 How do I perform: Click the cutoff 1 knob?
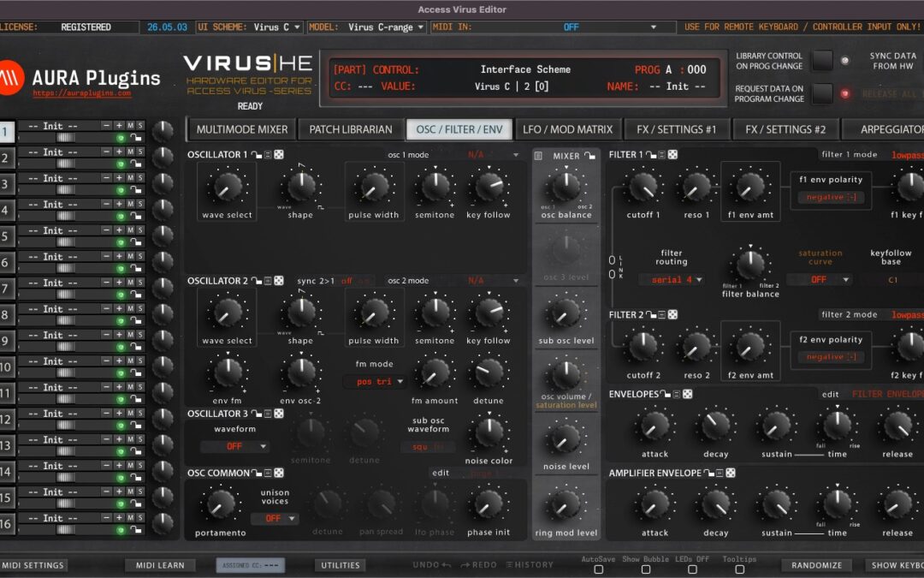(x=643, y=187)
